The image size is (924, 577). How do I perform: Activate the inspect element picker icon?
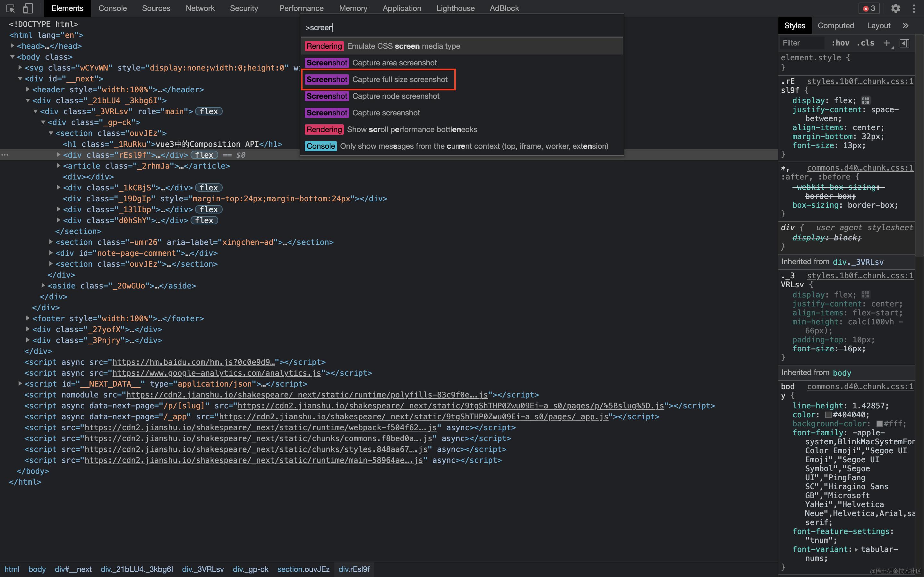point(10,8)
